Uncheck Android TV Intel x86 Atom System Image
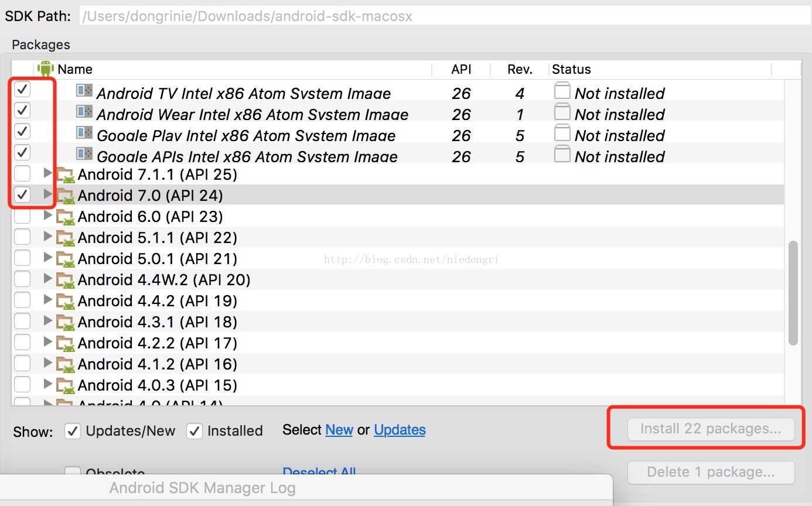 pos(22,90)
